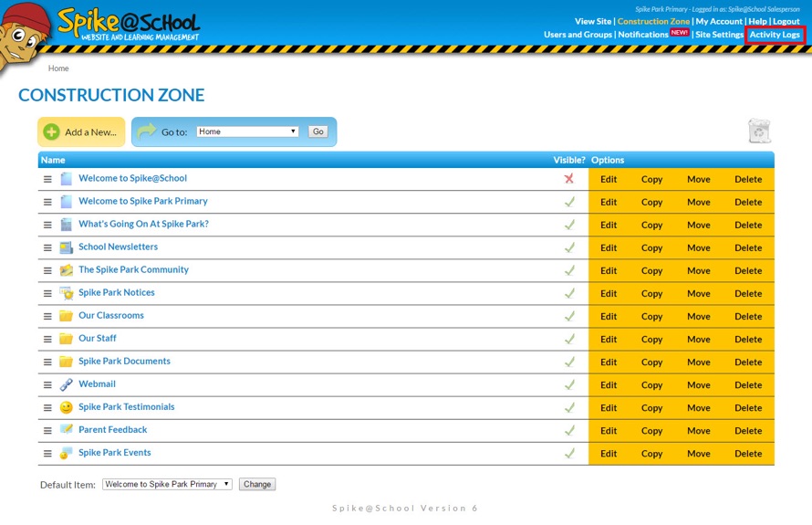Image resolution: width=812 pixels, height=525 pixels.
Task: Click folder icon beside Spike Park Documents
Action: coord(67,362)
